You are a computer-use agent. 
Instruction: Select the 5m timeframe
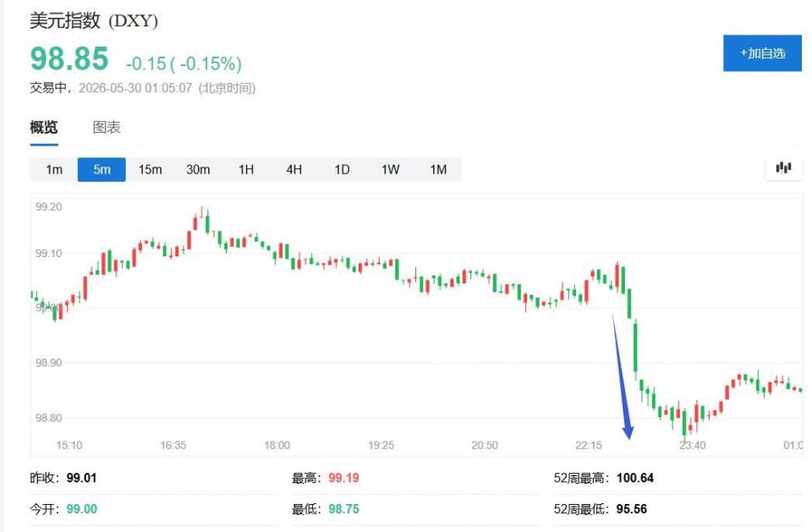pos(101,169)
